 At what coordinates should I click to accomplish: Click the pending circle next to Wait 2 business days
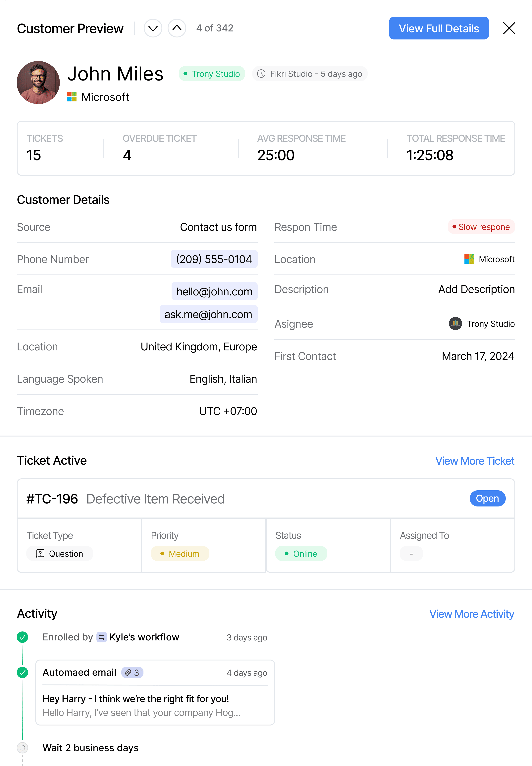(x=23, y=748)
